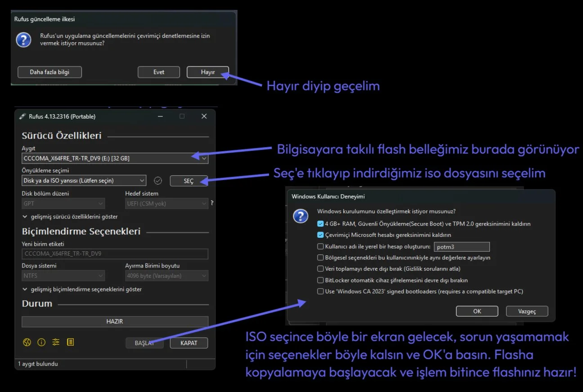
Task: Enable Use 'Windows CA 2023' signed bootloaders
Action: click(320, 291)
